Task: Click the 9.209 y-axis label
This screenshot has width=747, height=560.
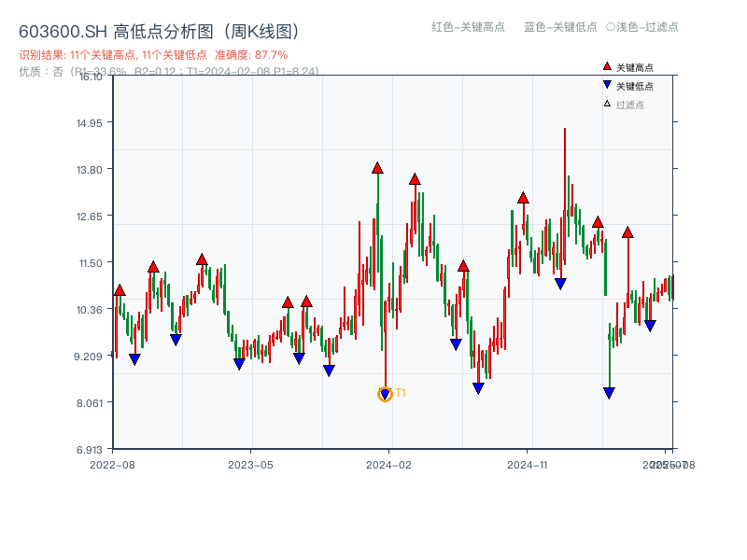Action: point(88,357)
